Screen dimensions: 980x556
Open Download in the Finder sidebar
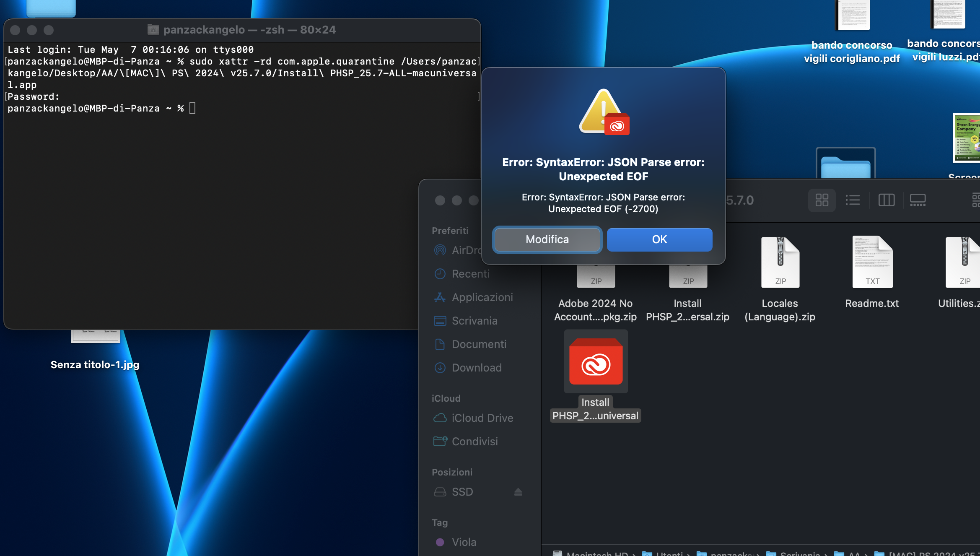tap(467, 368)
